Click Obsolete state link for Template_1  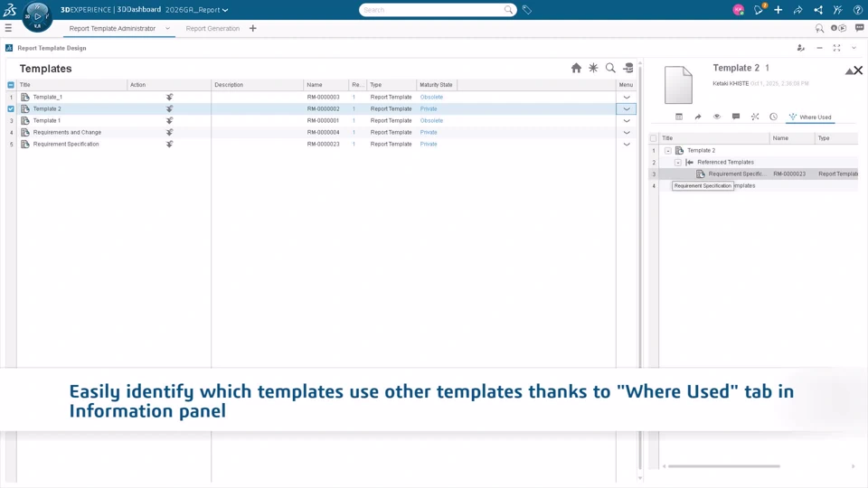431,97
